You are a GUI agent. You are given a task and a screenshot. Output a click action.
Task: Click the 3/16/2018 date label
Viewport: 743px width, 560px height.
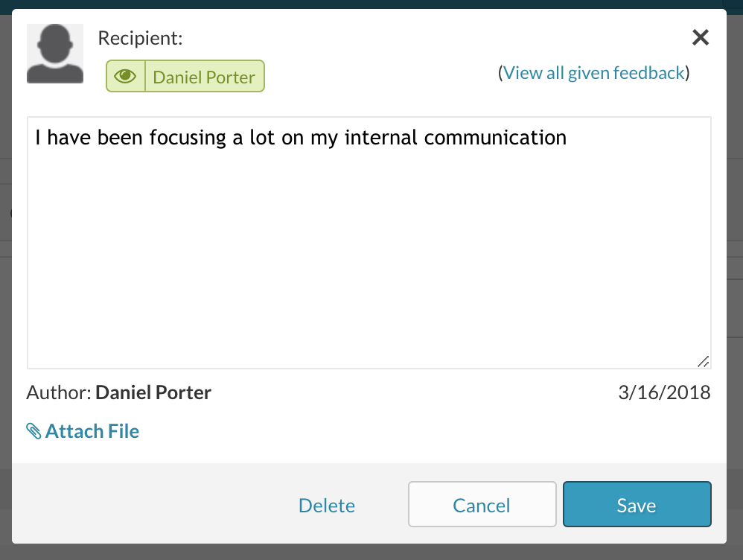(664, 392)
